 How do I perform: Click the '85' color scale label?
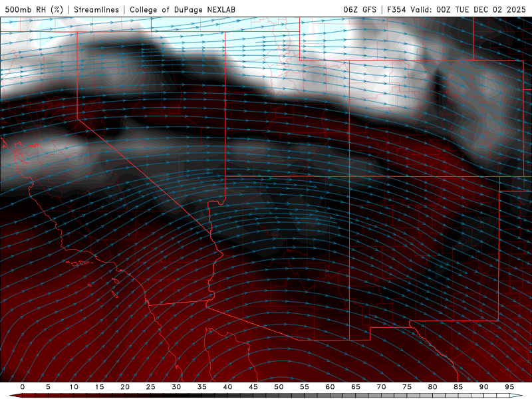(458, 387)
